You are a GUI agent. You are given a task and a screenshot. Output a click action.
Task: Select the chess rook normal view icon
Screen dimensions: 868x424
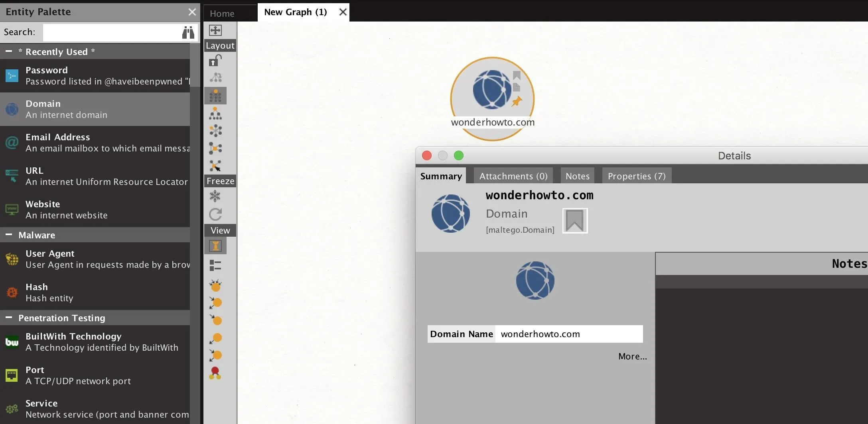click(215, 246)
